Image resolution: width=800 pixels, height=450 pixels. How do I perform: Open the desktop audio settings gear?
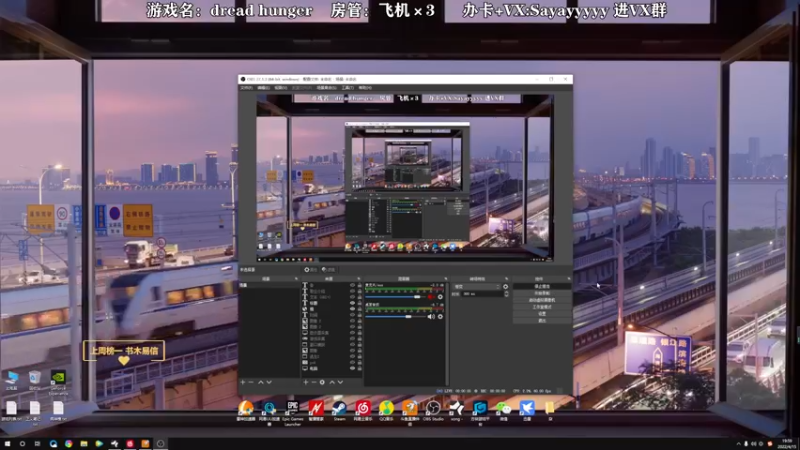tap(440, 317)
